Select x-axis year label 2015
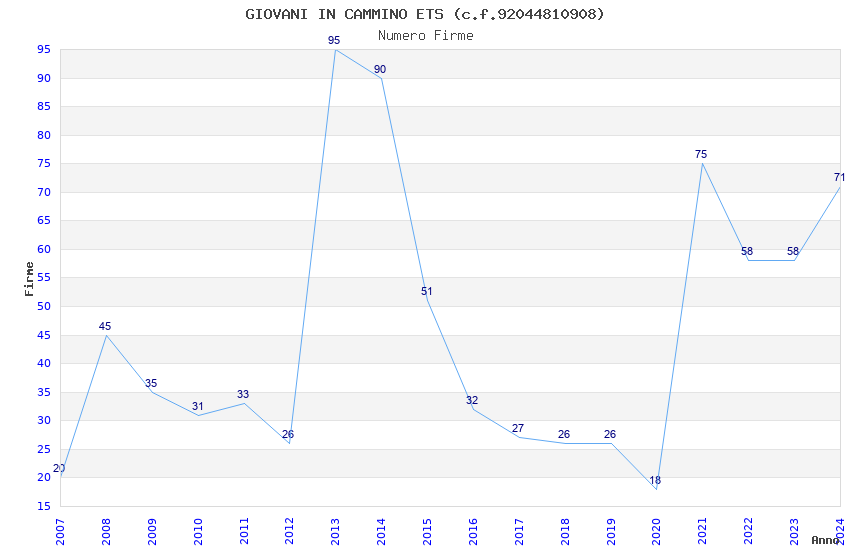 427,531
